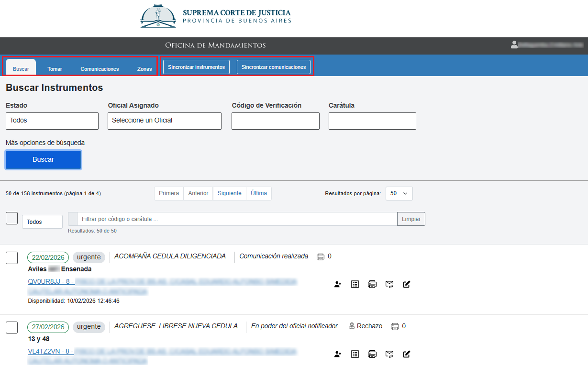This screenshot has height=367, width=588.
Task: Tick checkbox for the 27/02/2026 instrument
Action: point(11,328)
